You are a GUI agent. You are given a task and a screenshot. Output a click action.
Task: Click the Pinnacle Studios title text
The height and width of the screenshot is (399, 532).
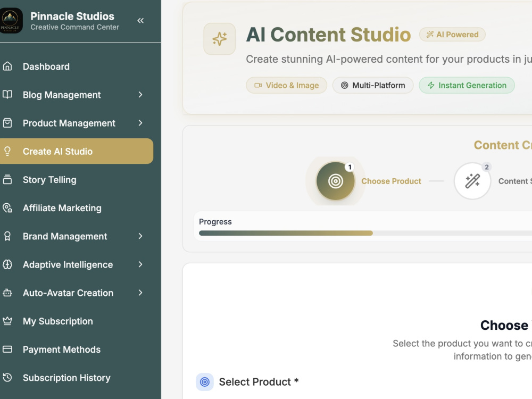pos(72,16)
